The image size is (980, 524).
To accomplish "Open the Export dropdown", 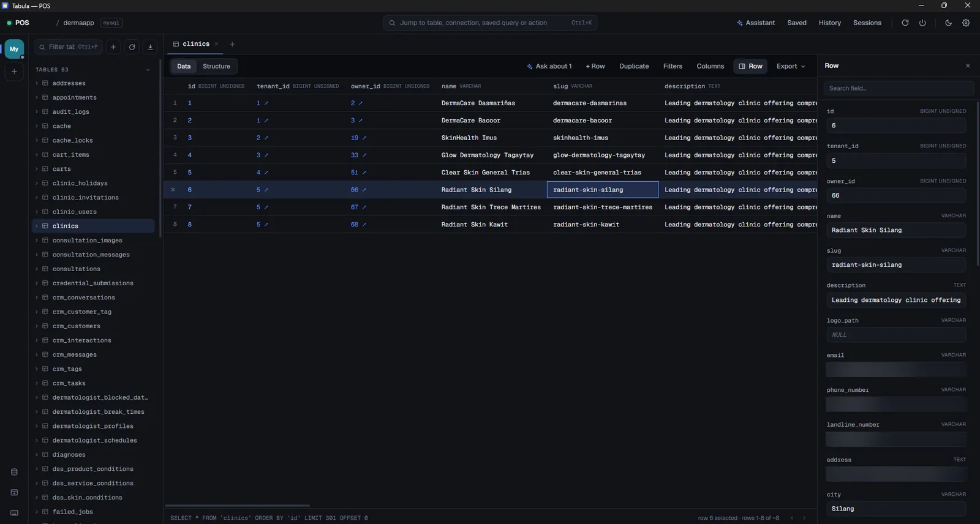I will (x=790, y=66).
